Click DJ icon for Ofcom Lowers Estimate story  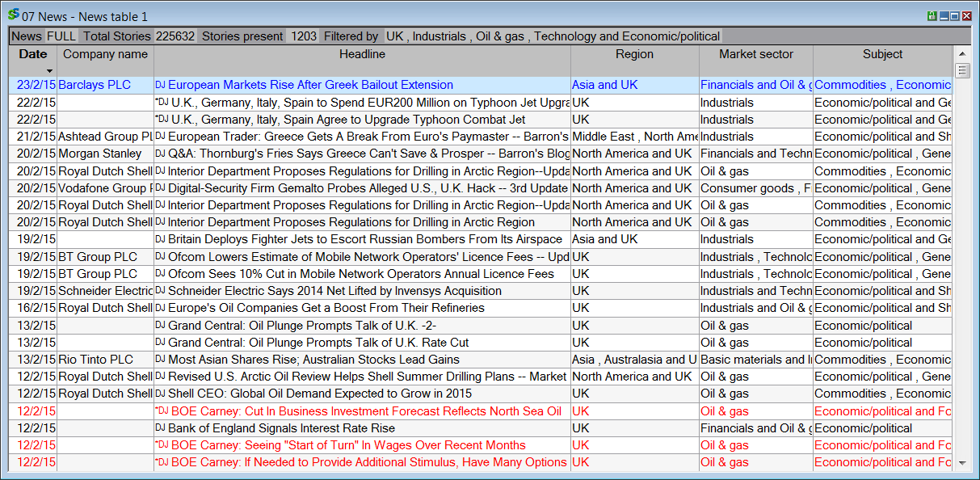click(x=160, y=256)
